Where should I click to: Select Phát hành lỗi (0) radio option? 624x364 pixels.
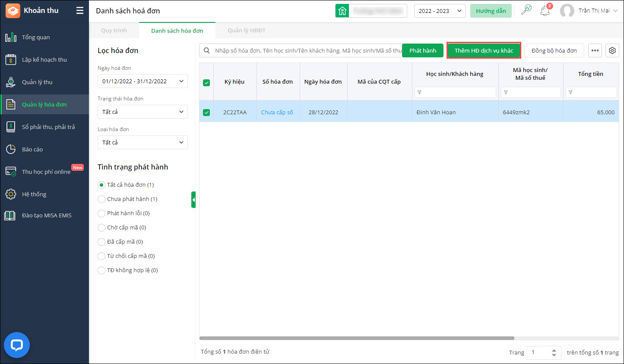101,213
